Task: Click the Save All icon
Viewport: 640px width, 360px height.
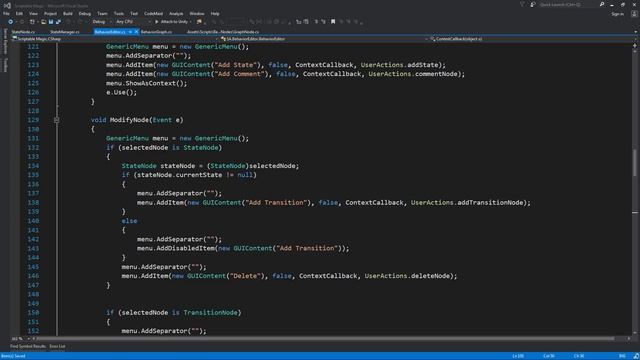Action: [x=58, y=22]
